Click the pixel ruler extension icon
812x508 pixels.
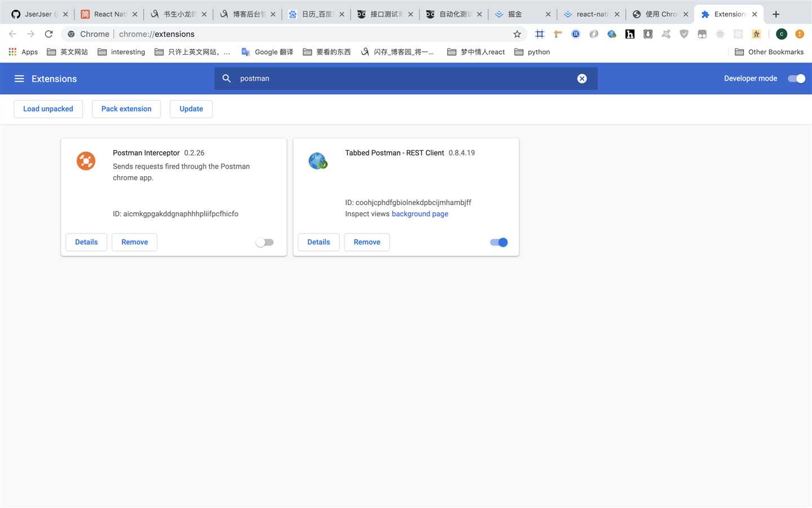tap(558, 34)
